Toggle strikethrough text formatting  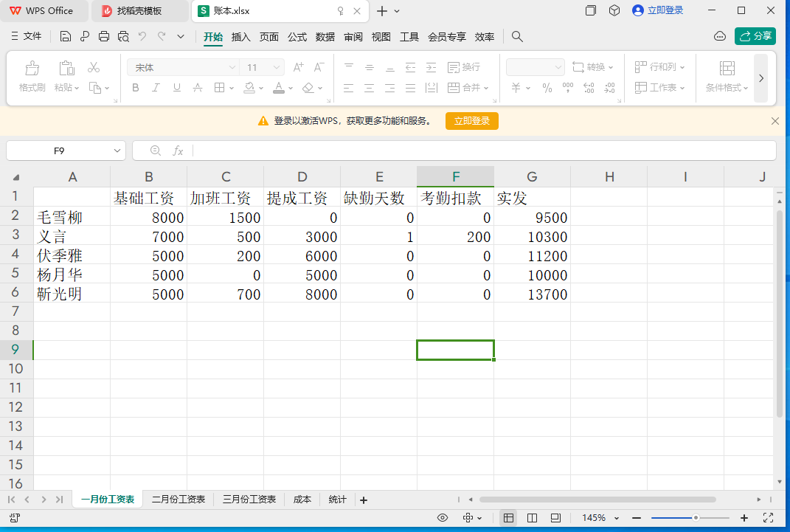pyautogui.click(x=198, y=88)
